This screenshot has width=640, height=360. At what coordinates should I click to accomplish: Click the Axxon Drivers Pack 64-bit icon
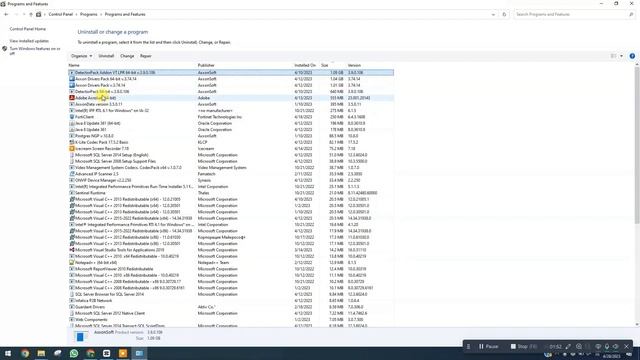pyautogui.click(x=72, y=79)
